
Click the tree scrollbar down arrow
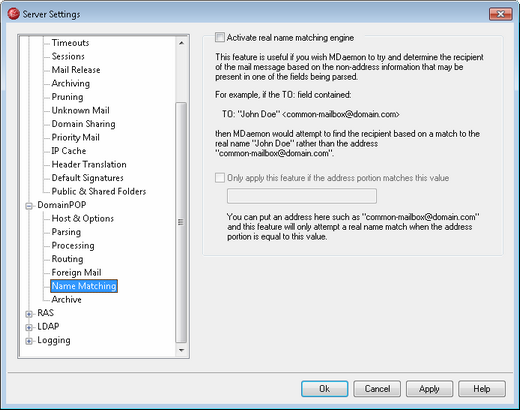181,350
